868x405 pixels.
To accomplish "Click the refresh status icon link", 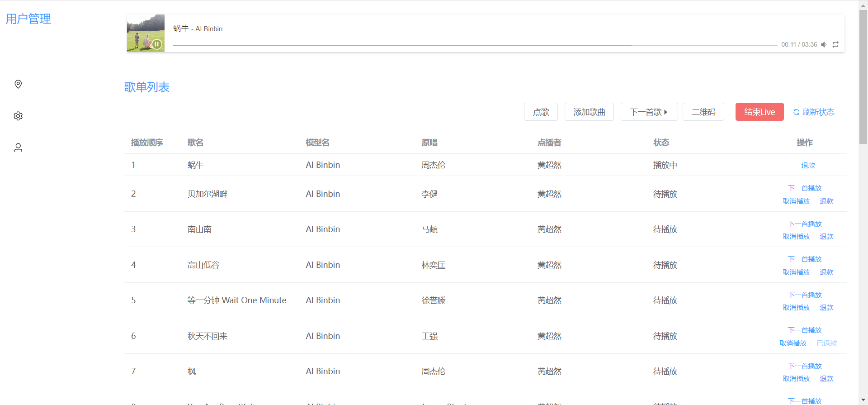I will (814, 112).
